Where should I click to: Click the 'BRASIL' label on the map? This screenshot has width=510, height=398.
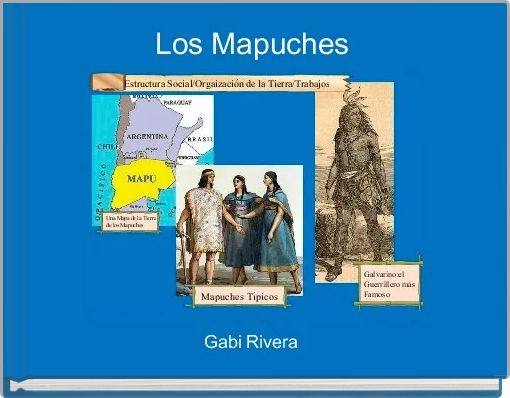pyautogui.click(x=200, y=139)
